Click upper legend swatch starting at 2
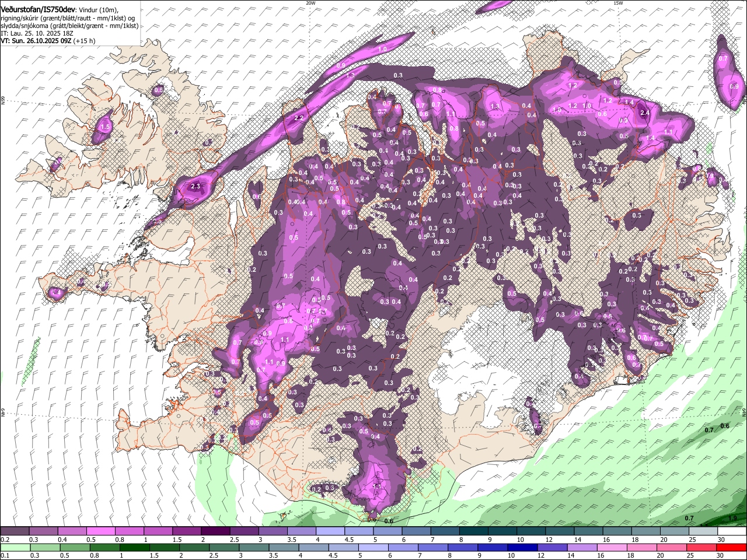747x560 pixels. click(215, 531)
